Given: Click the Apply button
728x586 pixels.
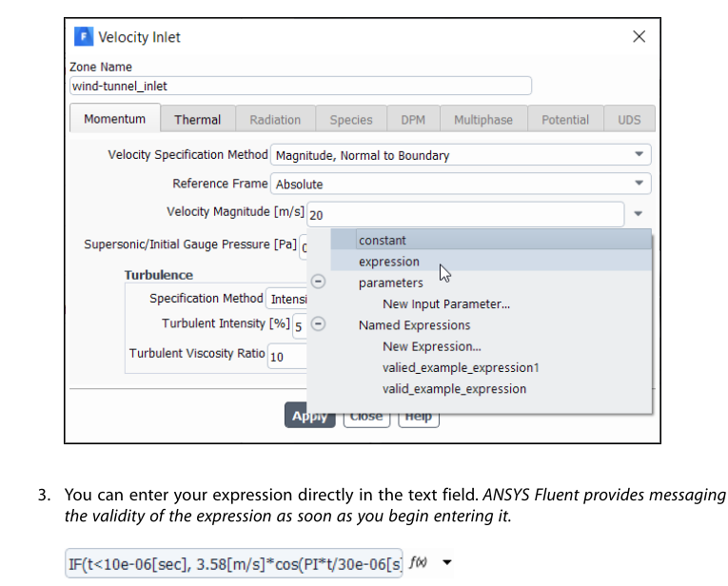Looking at the screenshot, I should (309, 416).
